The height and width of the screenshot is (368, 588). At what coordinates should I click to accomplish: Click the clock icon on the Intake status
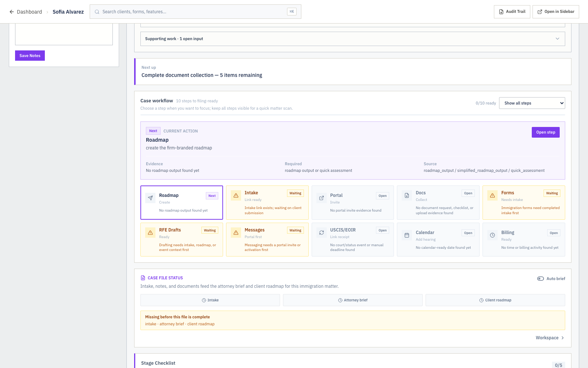204,300
